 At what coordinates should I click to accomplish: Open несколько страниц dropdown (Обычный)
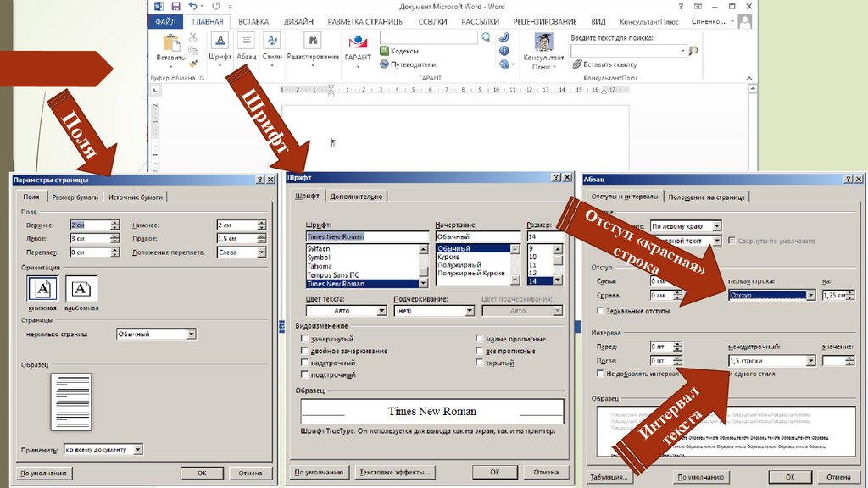tap(156, 334)
